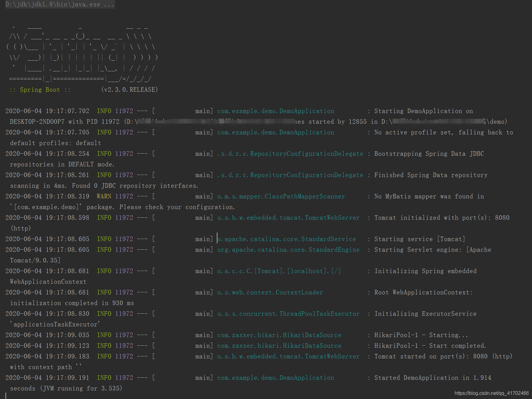Click 'org.apache.catalina.core.StandardEngine' logger name
Screen dimensions: 532x399
[x=288, y=250]
